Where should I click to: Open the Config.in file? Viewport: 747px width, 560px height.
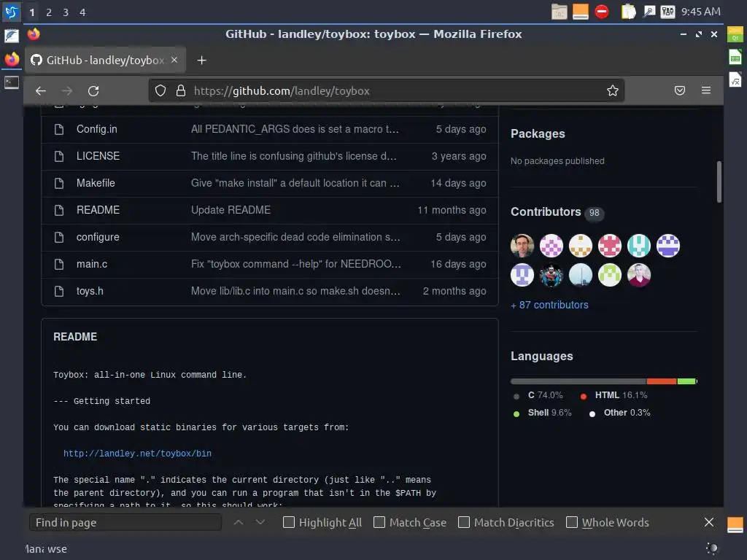(x=97, y=129)
